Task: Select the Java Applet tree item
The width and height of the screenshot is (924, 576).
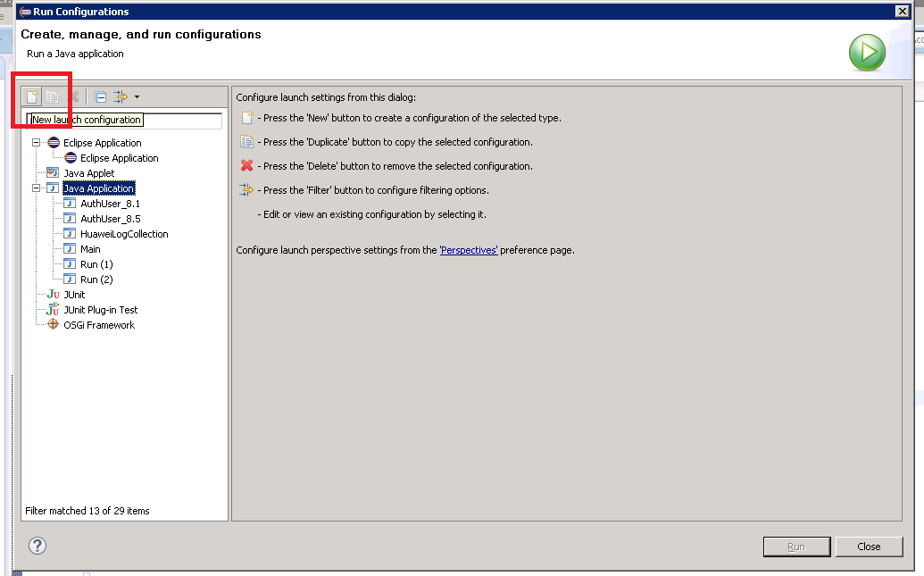Action: coord(88,173)
